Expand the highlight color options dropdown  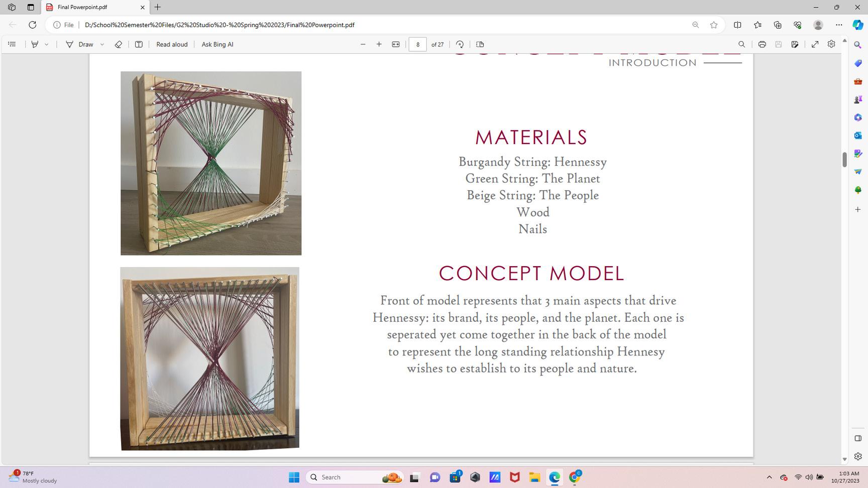47,44
